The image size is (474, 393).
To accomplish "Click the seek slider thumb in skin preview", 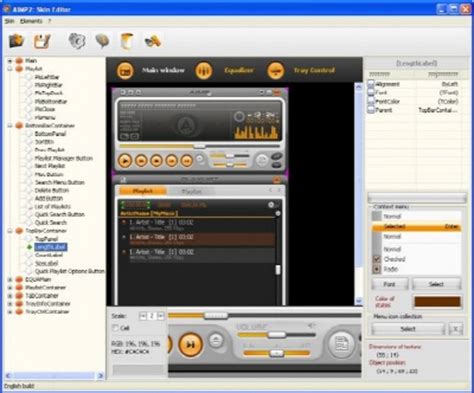I will pos(200,146).
